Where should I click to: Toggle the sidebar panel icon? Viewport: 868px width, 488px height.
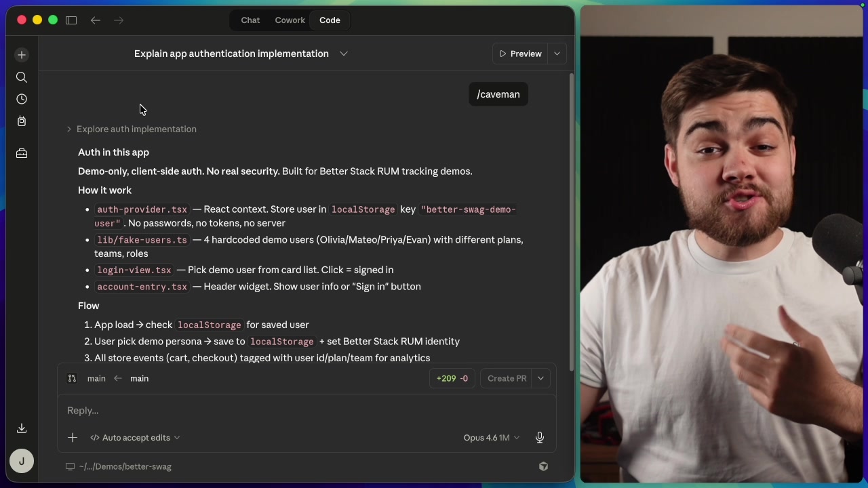[71, 20]
